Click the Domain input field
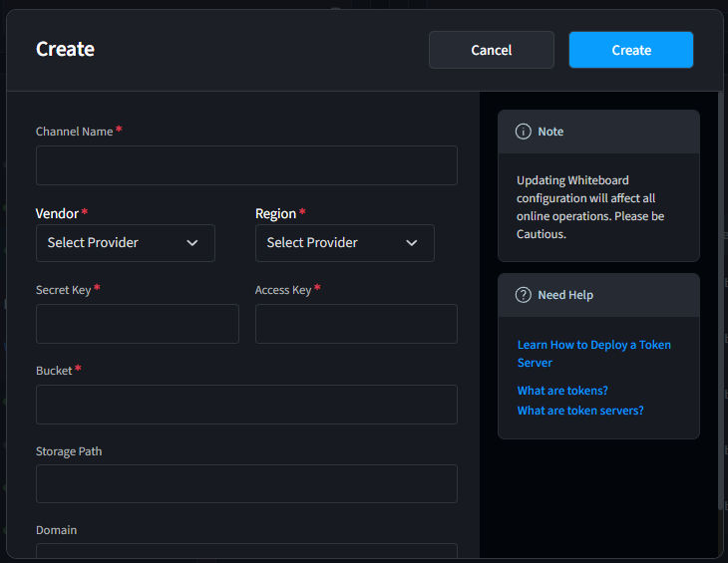This screenshot has width=728, height=563. (246, 551)
